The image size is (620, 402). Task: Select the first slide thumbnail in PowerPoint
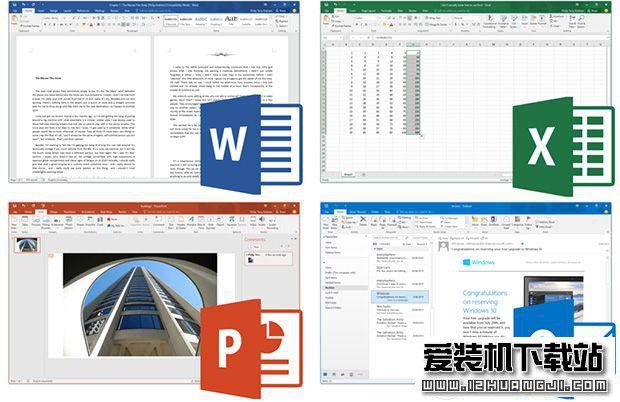pos(26,245)
